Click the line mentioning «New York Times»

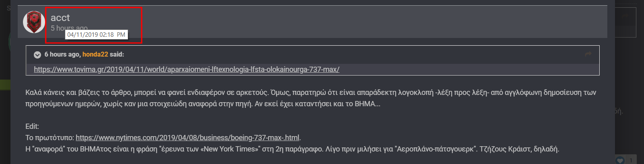coord(292,149)
